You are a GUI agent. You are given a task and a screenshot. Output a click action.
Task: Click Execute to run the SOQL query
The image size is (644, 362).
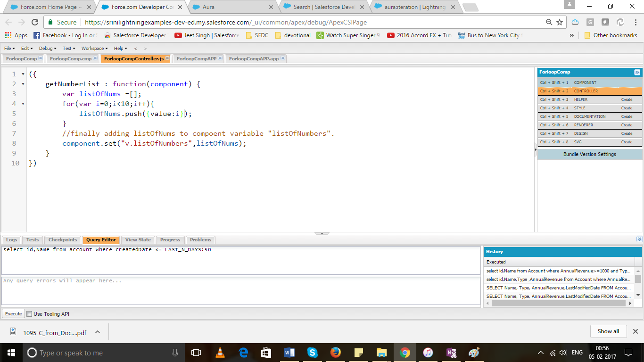13,313
